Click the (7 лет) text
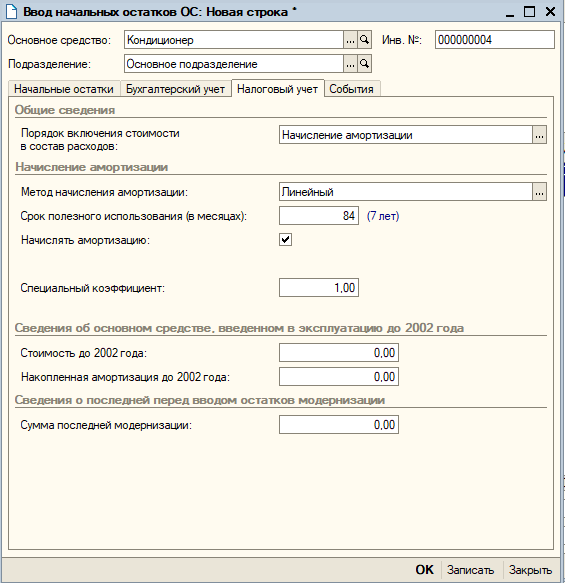Viewport: 565px width, 583px height. [x=383, y=216]
